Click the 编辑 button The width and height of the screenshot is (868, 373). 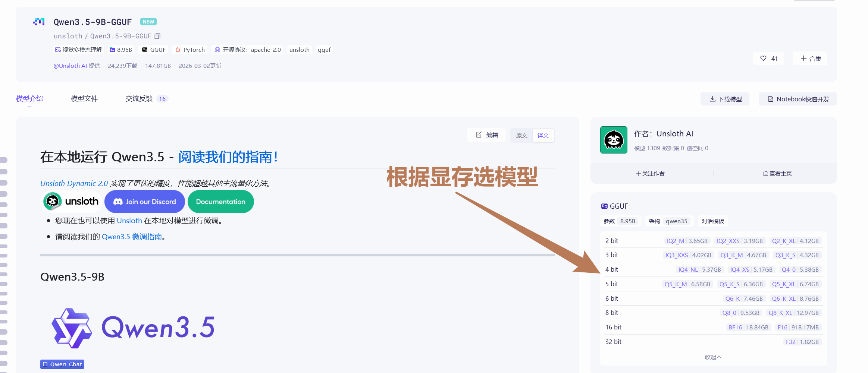[x=487, y=135]
